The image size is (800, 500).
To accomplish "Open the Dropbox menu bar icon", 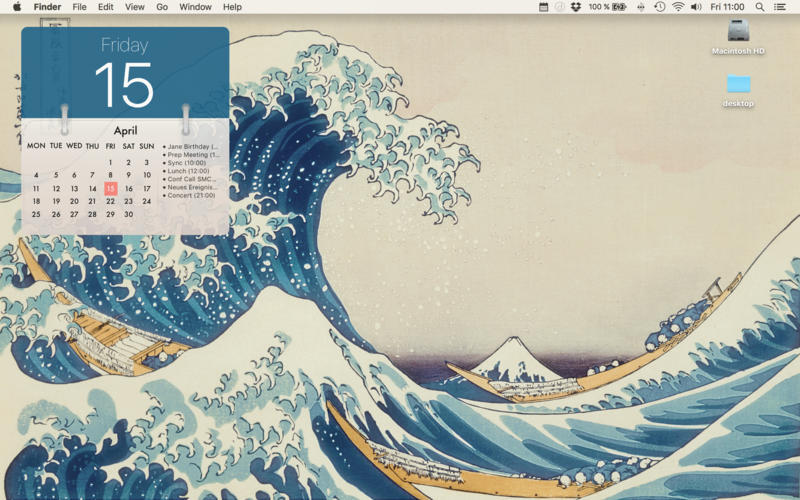I will [576, 7].
